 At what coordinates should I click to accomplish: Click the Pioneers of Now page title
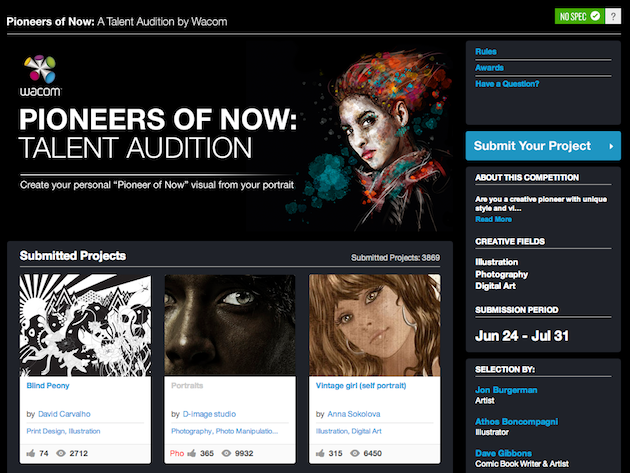click(117, 21)
